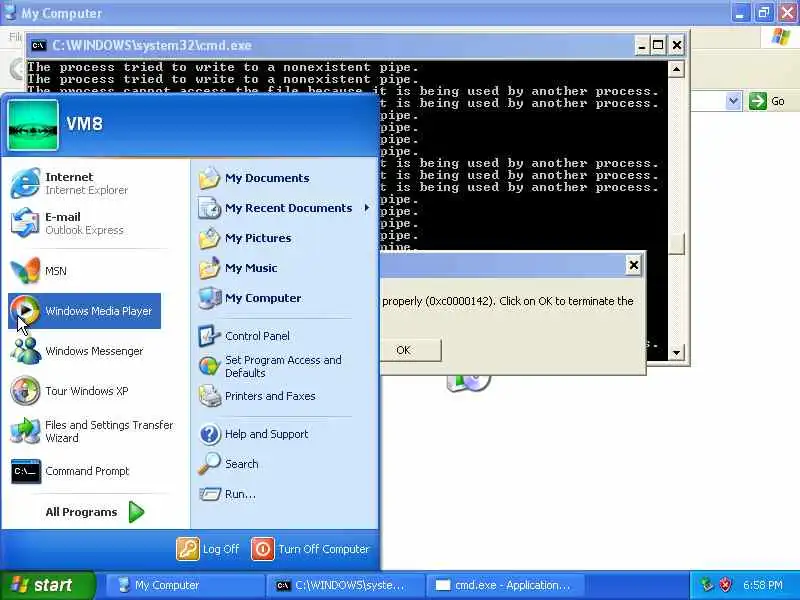Maximize the cmd.exe window
The image size is (800, 600).
(658, 45)
